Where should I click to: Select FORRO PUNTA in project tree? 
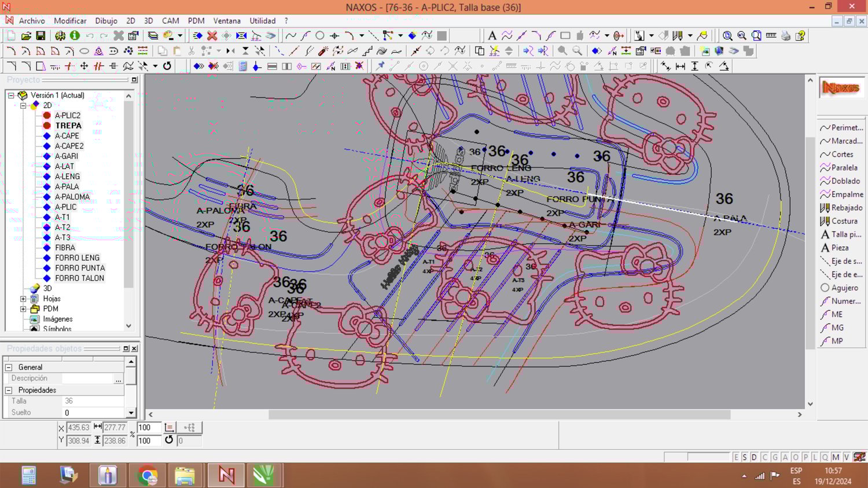pyautogui.click(x=80, y=268)
